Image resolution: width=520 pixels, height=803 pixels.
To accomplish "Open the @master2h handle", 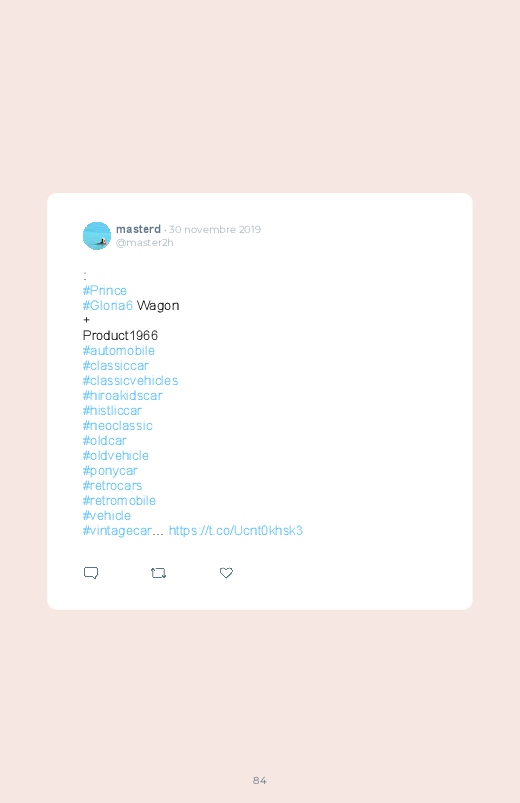I will 144,243.
